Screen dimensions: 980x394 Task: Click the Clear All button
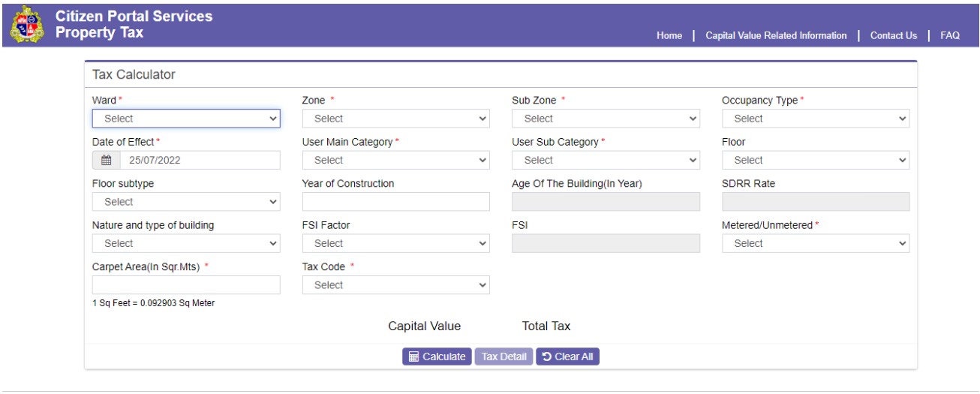coord(567,356)
